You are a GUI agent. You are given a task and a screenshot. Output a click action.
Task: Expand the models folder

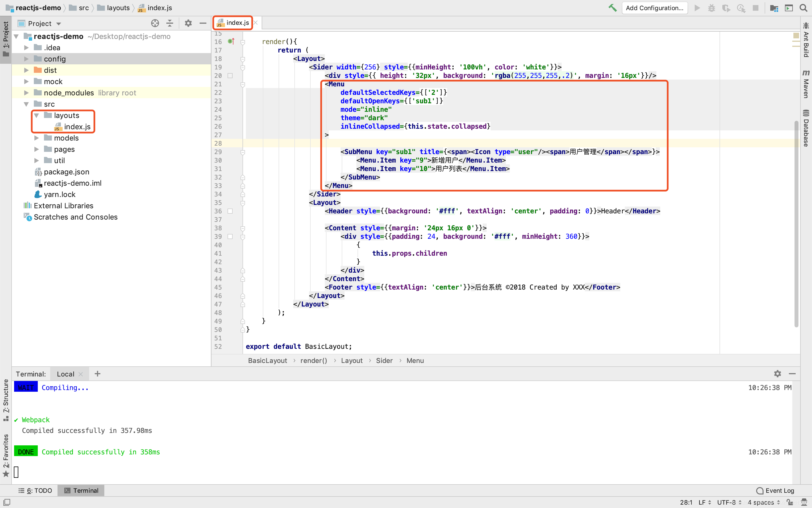point(36,138)
